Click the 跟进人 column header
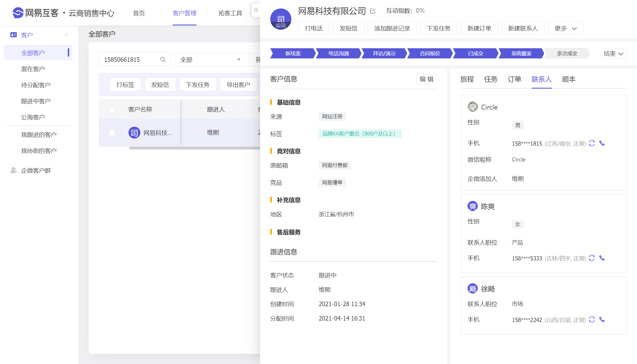The image size is (637, 364). tap(216, 109)
